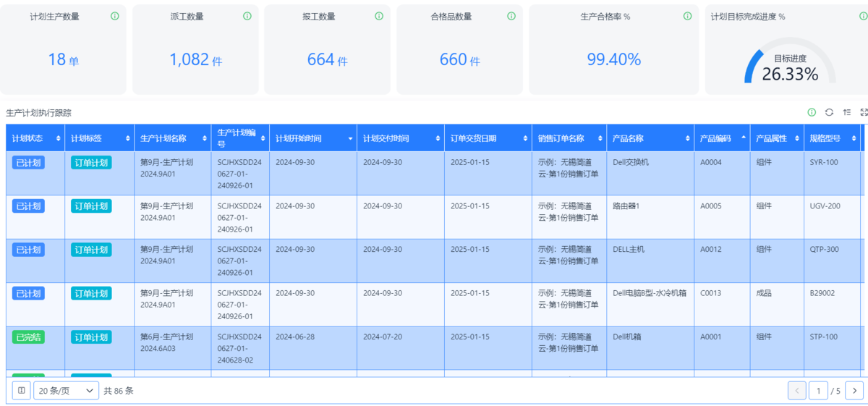Click the info icon on 生产合格率 card
The image size is (868, 406).
coord(686,16)
